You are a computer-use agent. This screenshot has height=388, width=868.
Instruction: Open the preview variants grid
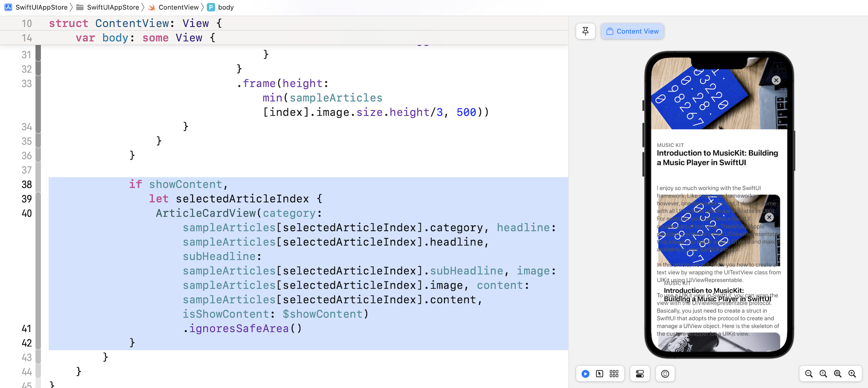click(x=614, y=374)
